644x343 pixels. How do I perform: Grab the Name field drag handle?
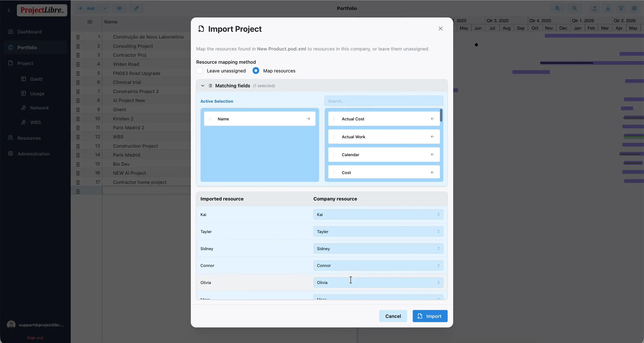210,119
